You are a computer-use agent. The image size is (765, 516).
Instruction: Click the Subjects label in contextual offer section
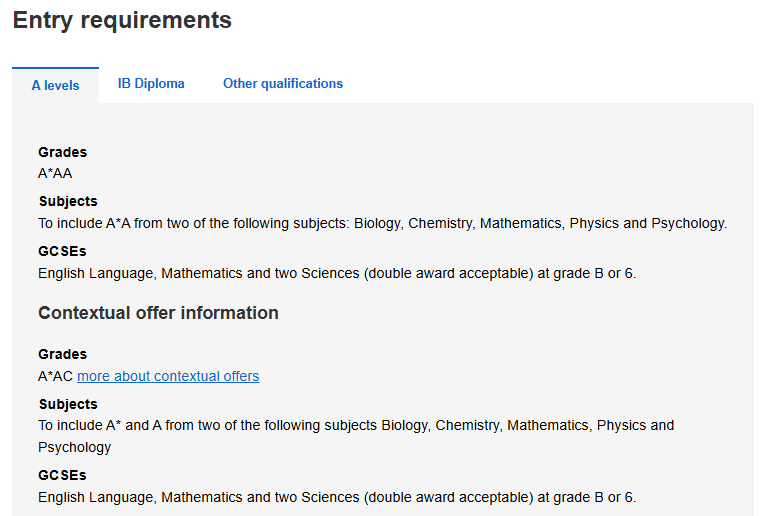68,404
